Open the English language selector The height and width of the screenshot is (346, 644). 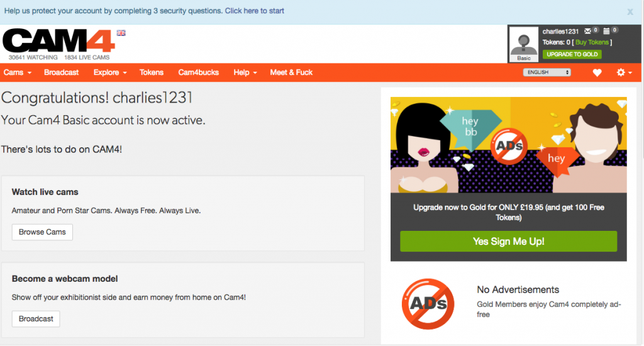547,72
